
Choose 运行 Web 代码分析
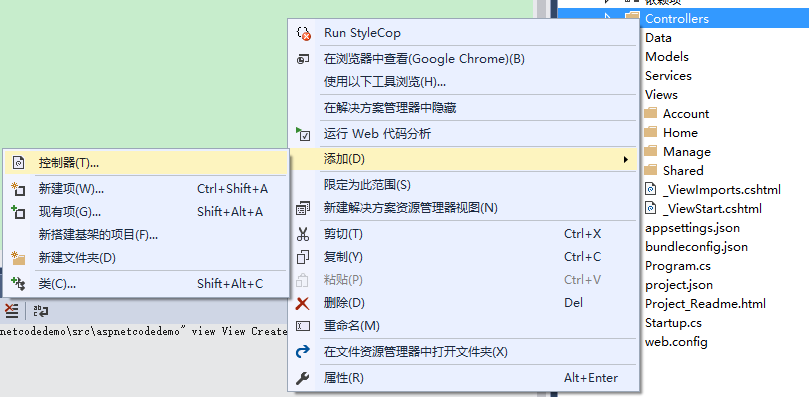(x=464, y=134)
